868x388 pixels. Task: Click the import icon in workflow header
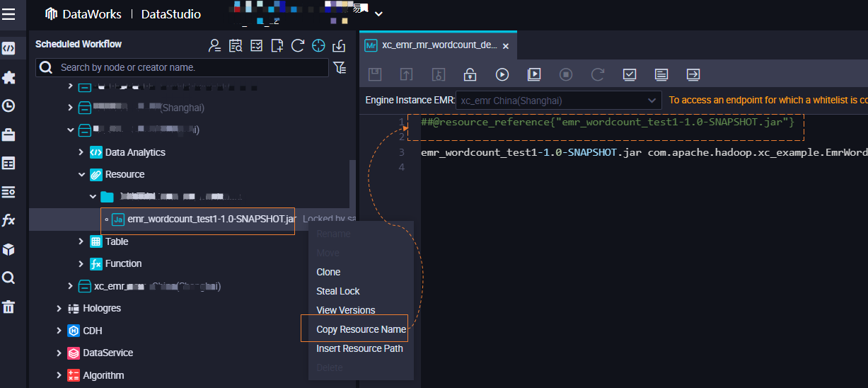pyautogui.click(x=339, y=45)
